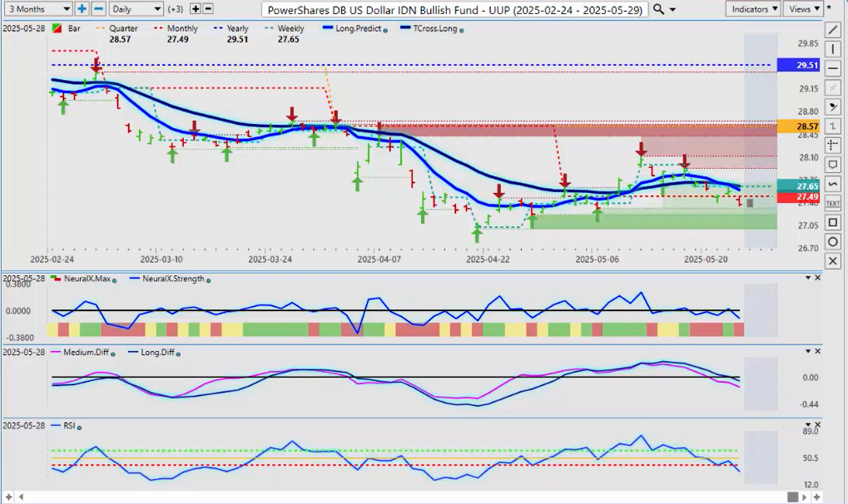This screenshot has height=504, width=848.
Task: Open the Daily interval dropdown
Action: [x=135, y=9]
